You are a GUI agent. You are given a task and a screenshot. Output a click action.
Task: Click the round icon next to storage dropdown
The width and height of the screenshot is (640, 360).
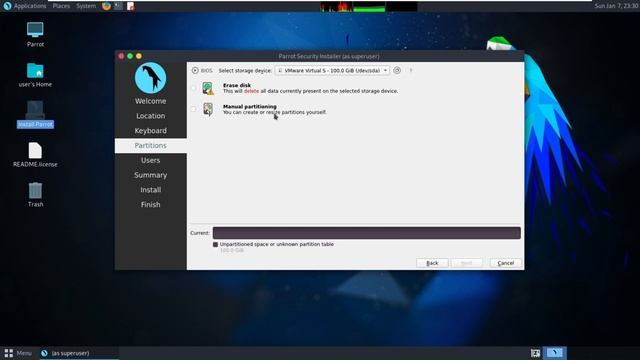(397, 71)
